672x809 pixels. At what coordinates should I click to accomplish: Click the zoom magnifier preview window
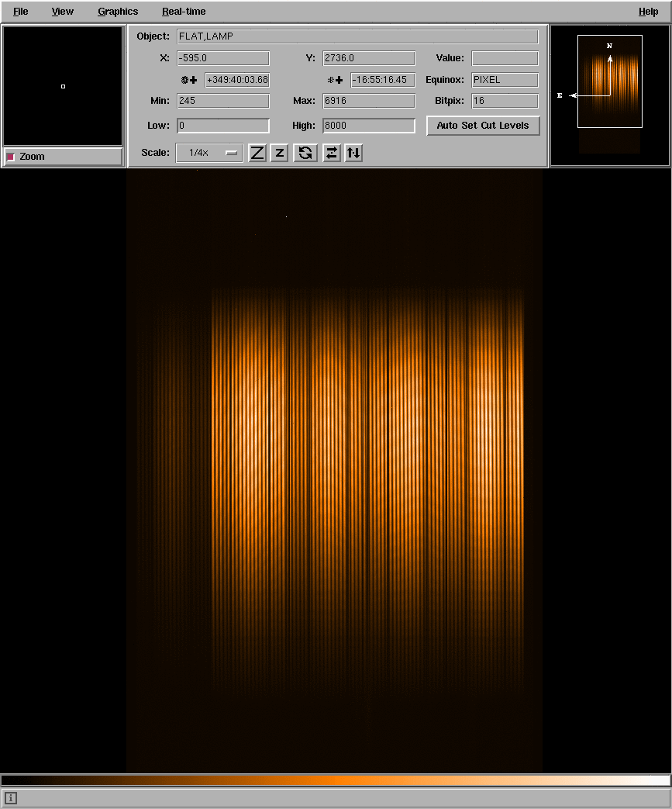click(63, 86)
